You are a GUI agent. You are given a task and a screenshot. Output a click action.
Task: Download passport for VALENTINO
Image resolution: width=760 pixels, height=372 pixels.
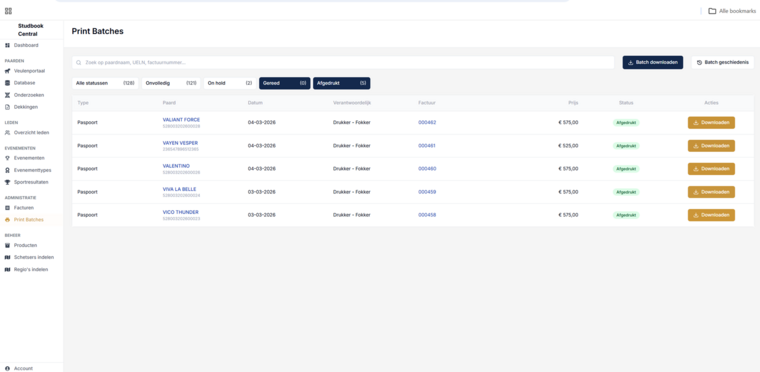pyautogui.click(x=711, y=169)
